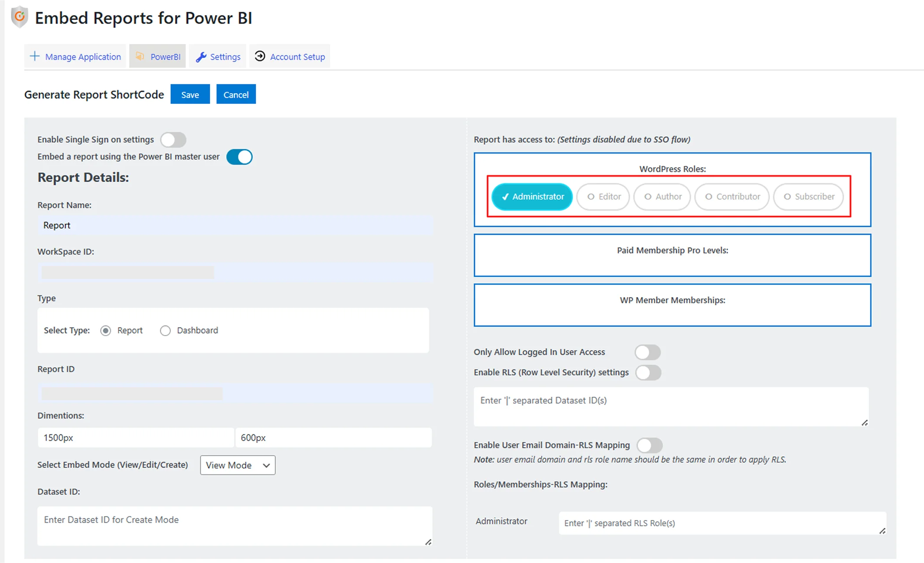Click the Power BI icon in the PowerBI tab
924x563 pixels.
click(x=140, y=56)
